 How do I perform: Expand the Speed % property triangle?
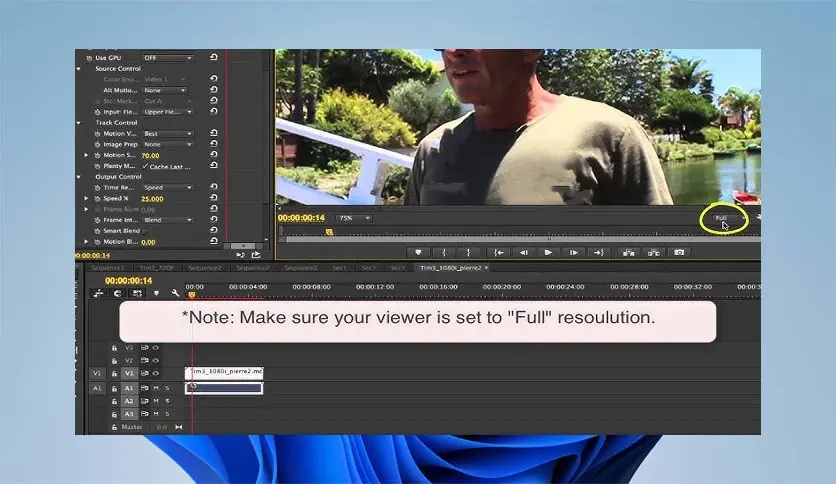tap(87, 198)
